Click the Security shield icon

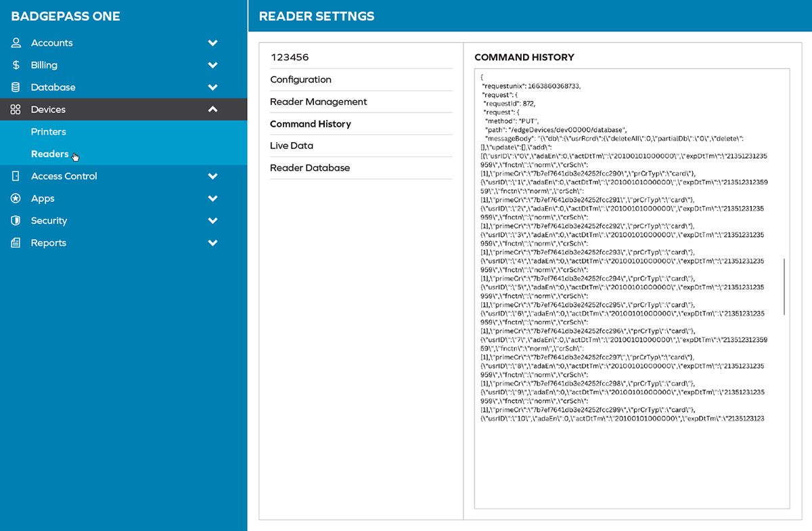click(16, 221)
